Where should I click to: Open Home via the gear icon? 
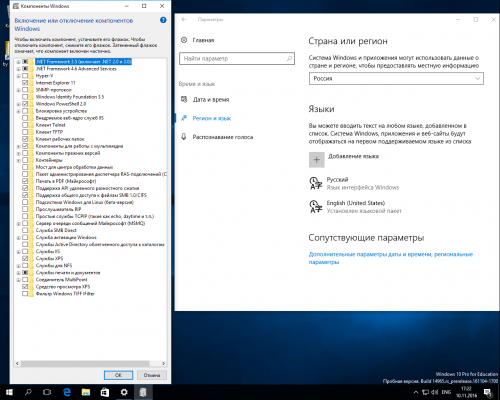click(x=184, y=40)
